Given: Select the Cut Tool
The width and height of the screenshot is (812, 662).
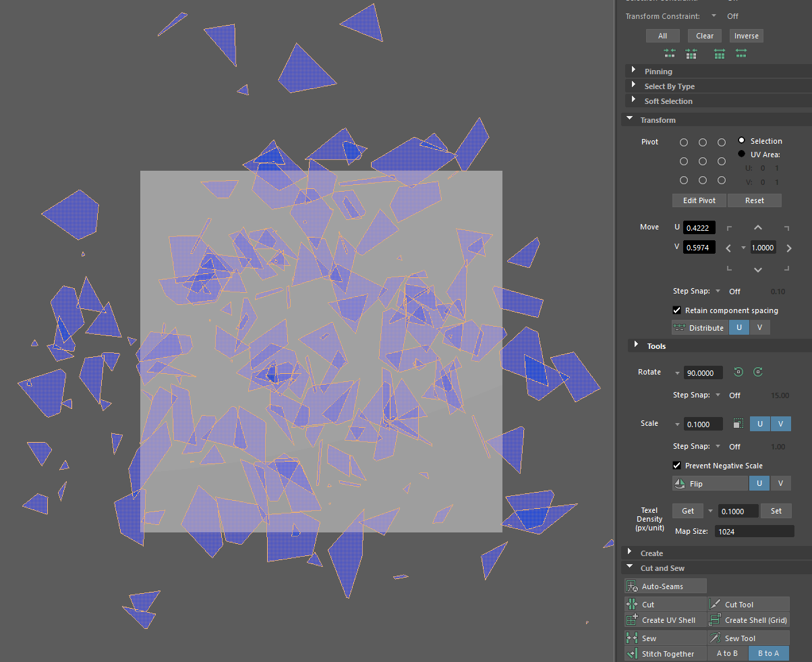Looking at the screenshot, I should (x=749, y=605).
